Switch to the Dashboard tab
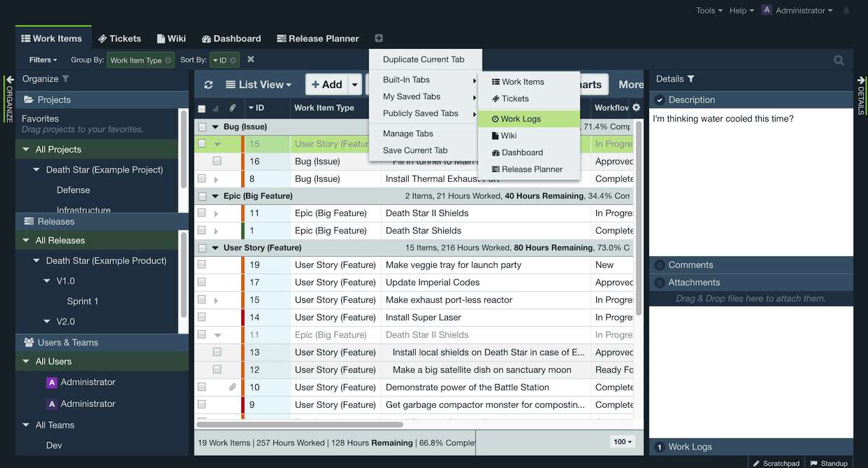The height and width of the screenshot is (468, 868). coord(231,38)
